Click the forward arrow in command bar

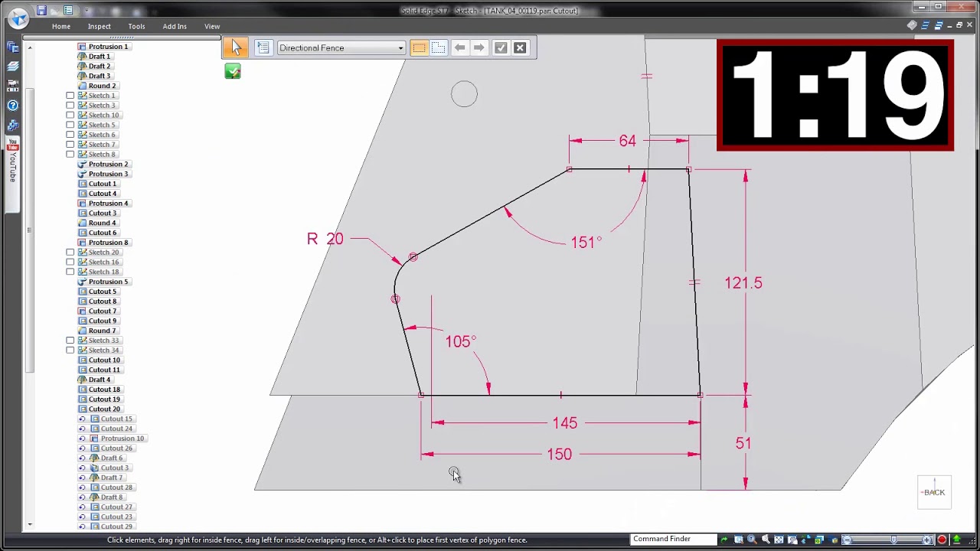point(479,47)
